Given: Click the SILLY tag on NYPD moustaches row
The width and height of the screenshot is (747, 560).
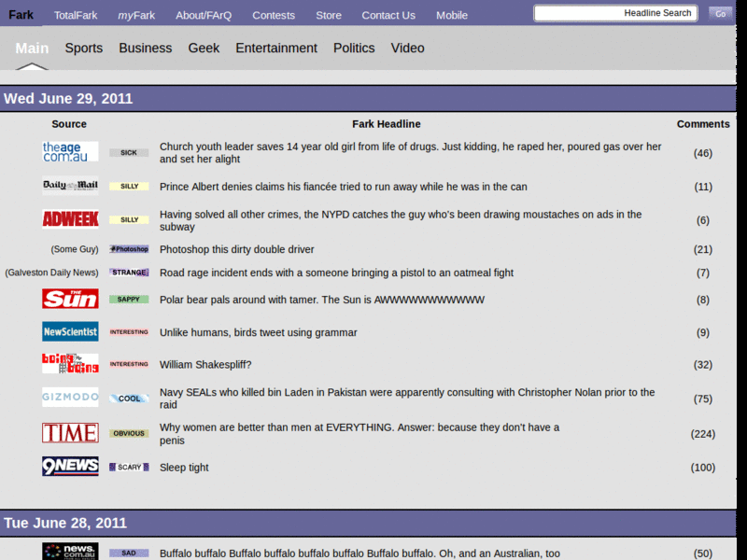Looking at the screenshot, I should tap(129, 219).
